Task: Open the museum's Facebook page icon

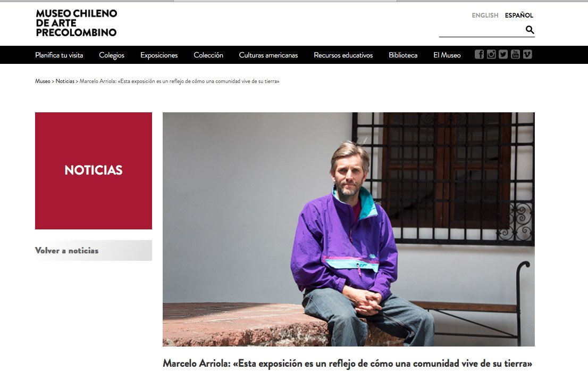Action: click(x=479, y=54)
